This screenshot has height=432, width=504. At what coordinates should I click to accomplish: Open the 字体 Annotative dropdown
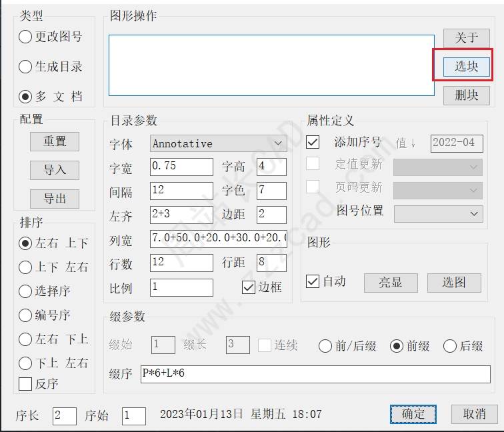[219, 143]
